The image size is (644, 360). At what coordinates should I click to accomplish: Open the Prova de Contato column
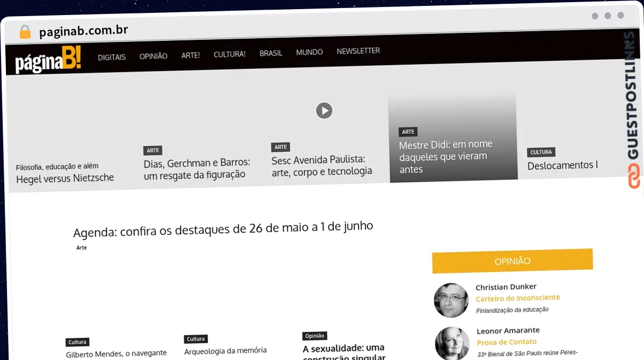(x=507, y=342)
